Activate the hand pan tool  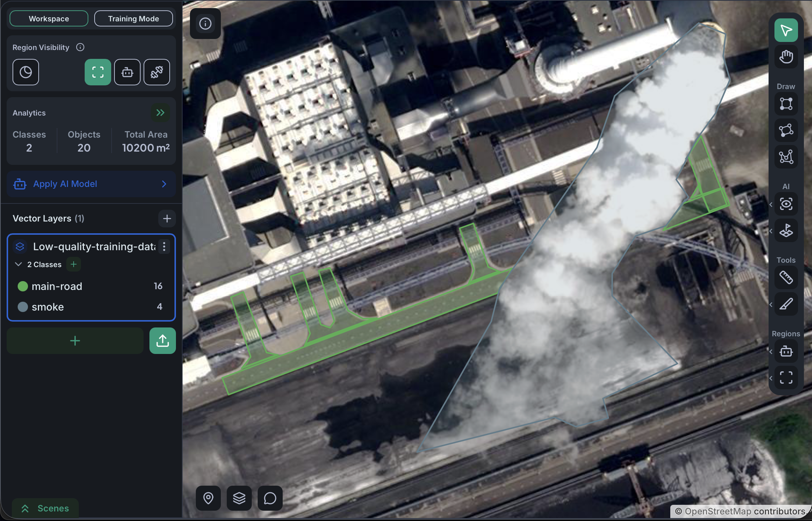click(786, 57)
